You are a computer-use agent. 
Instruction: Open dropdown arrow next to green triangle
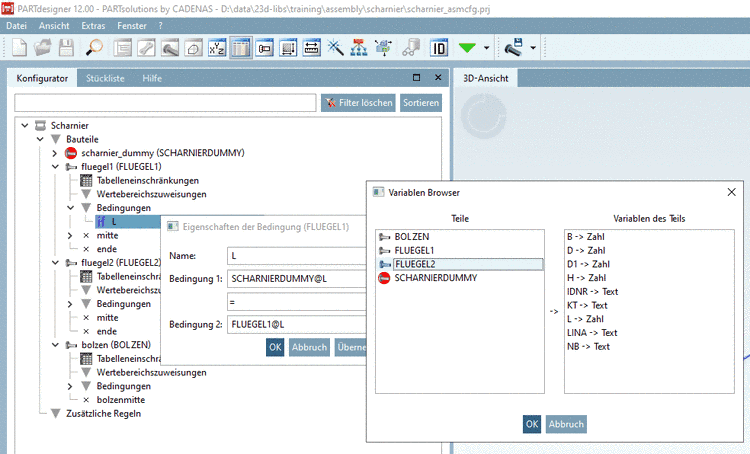point(486,48)
